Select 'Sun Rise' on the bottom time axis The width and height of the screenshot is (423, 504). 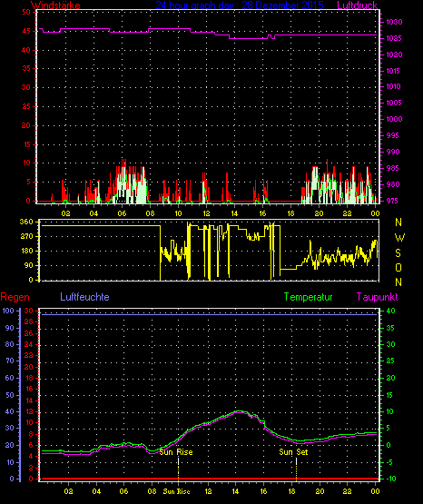176,491
